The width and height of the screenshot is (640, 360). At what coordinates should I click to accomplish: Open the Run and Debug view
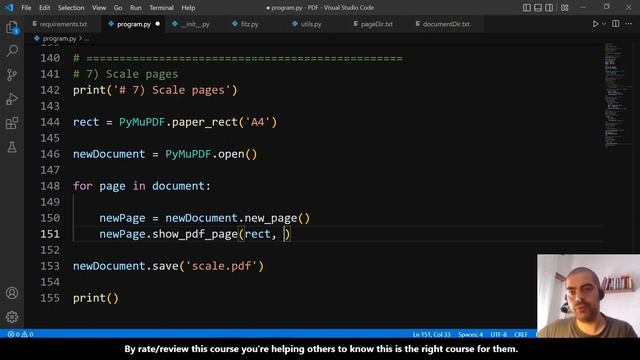(x=12, y=99)
